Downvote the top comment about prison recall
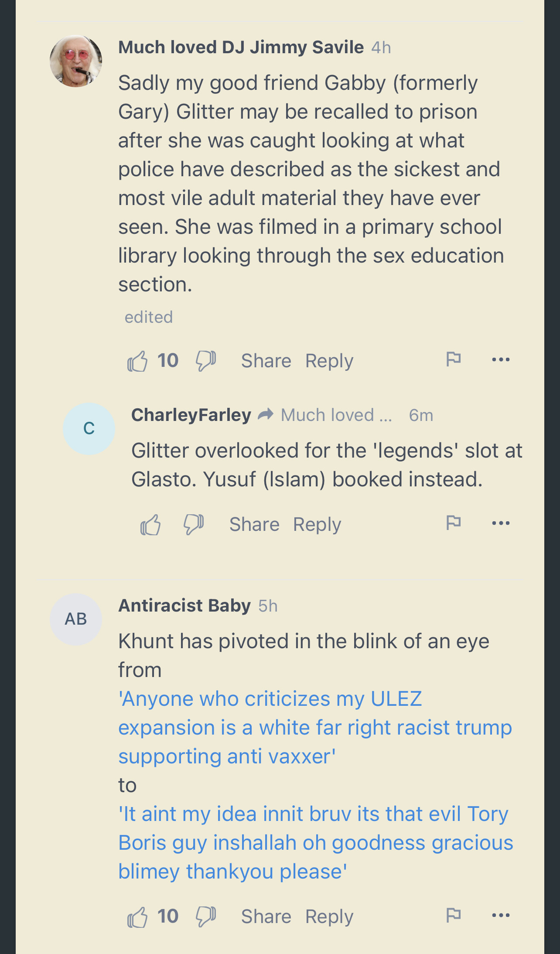Image resolution: width=560 pixels, height=954 pixels. point(205,361)
